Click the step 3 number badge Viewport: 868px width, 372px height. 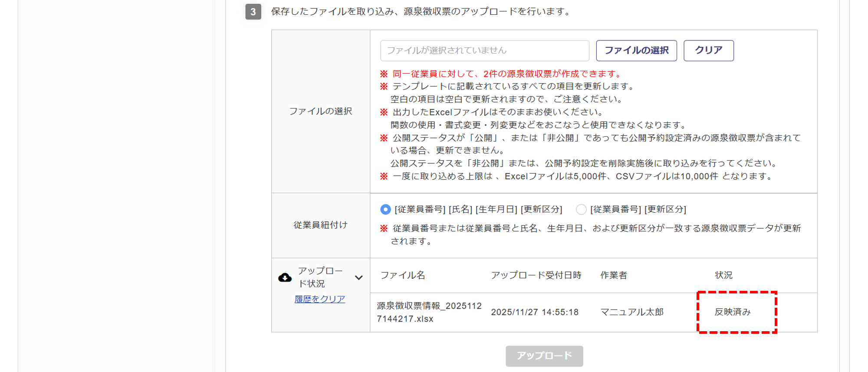253,12
